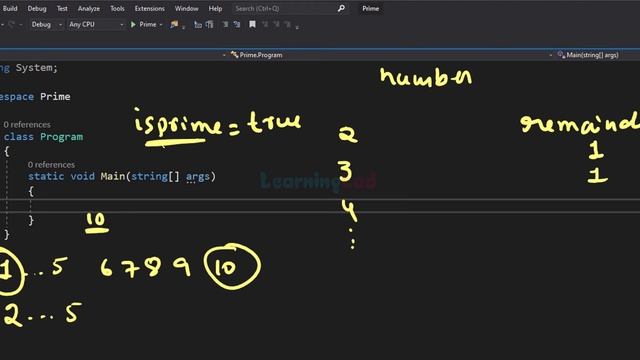This screenshot has width=640, height=360.
Task: Open the Help menu
Action: click(215, 9)
